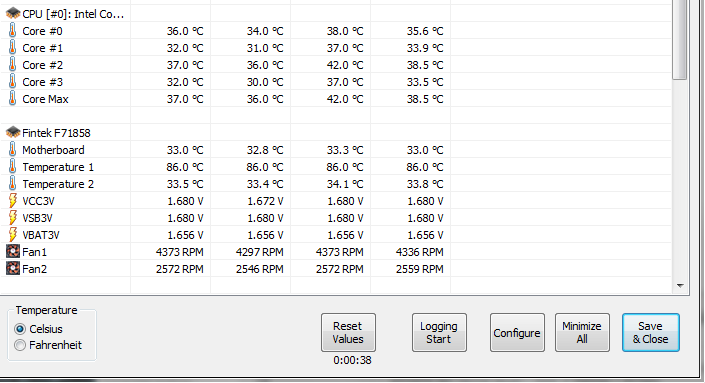Select the Temperature 1 row label

pyautogui.click(x=58, y=167)
